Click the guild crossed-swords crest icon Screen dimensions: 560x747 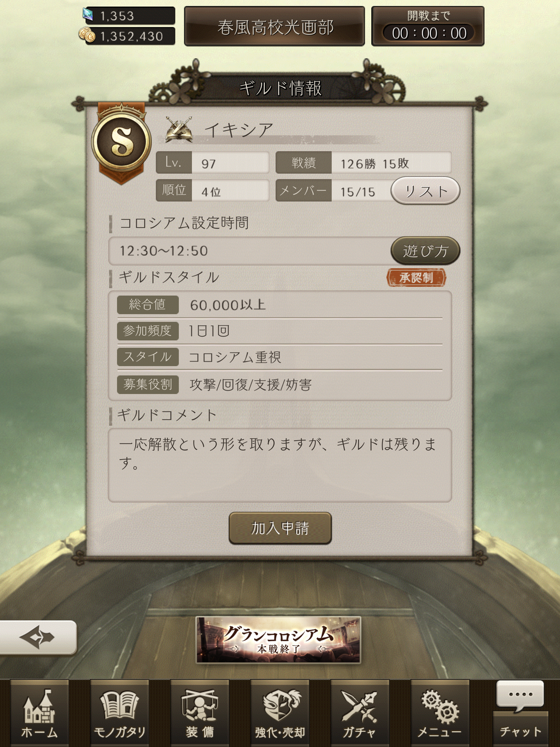[179, 130]
